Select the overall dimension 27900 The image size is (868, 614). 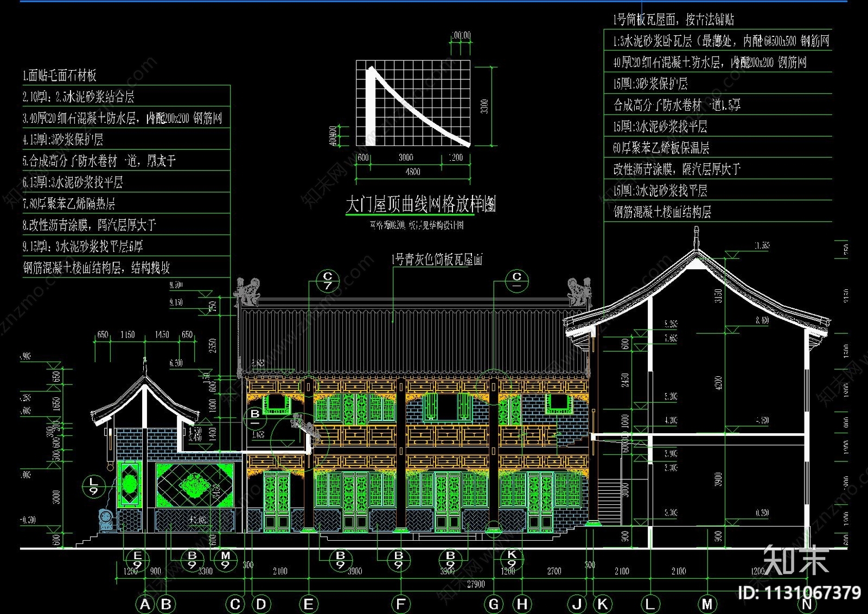point(476,584)
